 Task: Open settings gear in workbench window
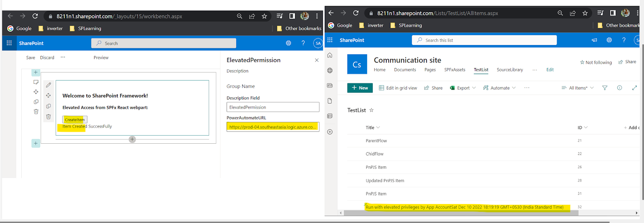pos(289,43)
